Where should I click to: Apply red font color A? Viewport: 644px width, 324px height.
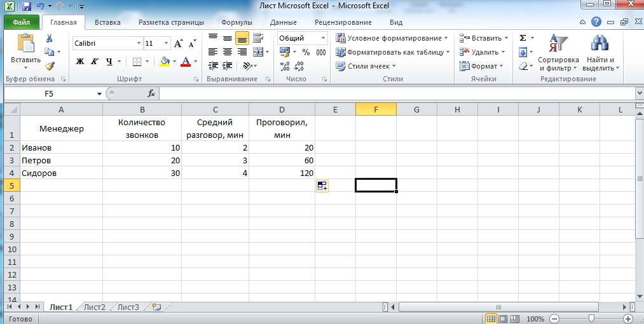click(x=186, y=62)
